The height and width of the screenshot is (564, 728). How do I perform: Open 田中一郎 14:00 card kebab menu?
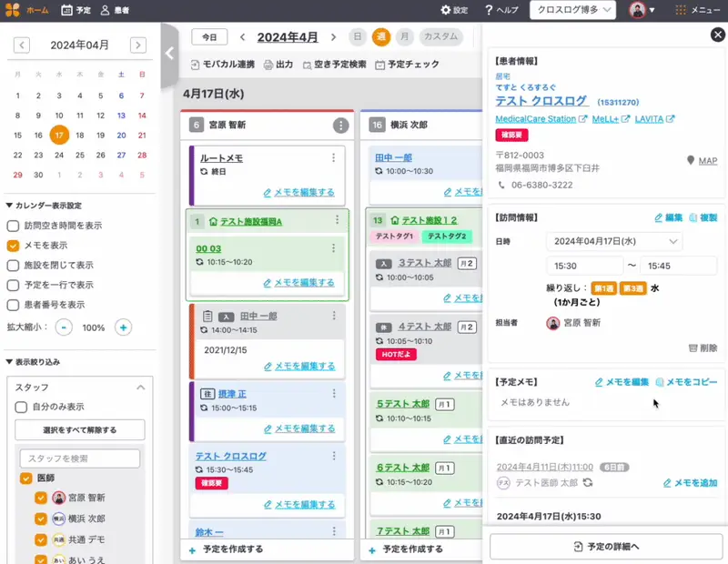(334, 316)
